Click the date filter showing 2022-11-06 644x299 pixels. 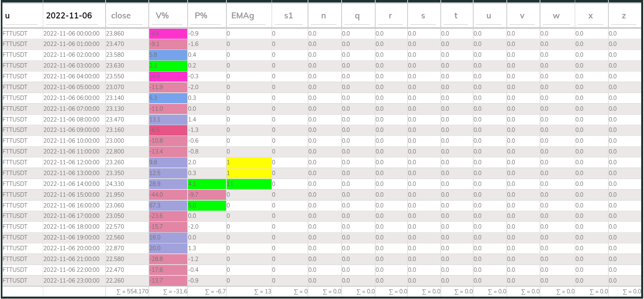pos(74,16)
